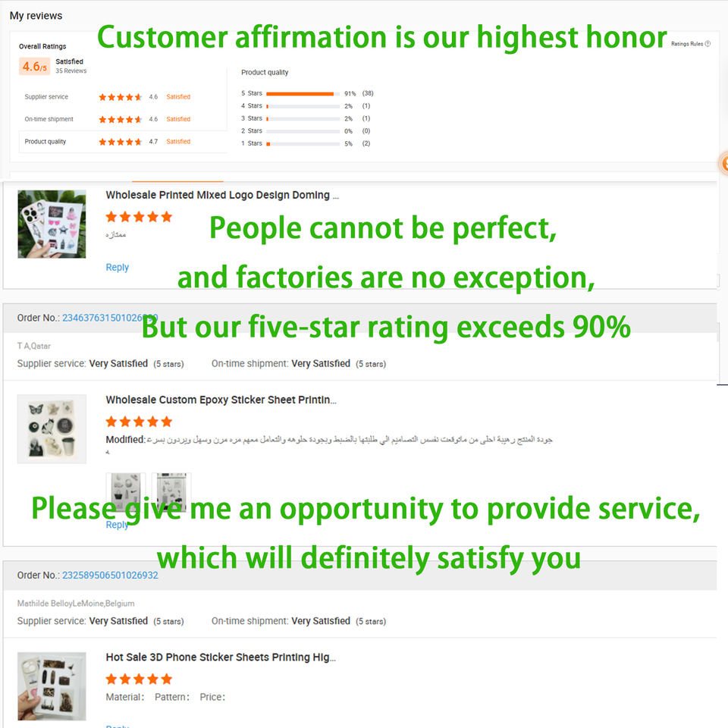Click the Ratings Rules info icon

(708, 44)
